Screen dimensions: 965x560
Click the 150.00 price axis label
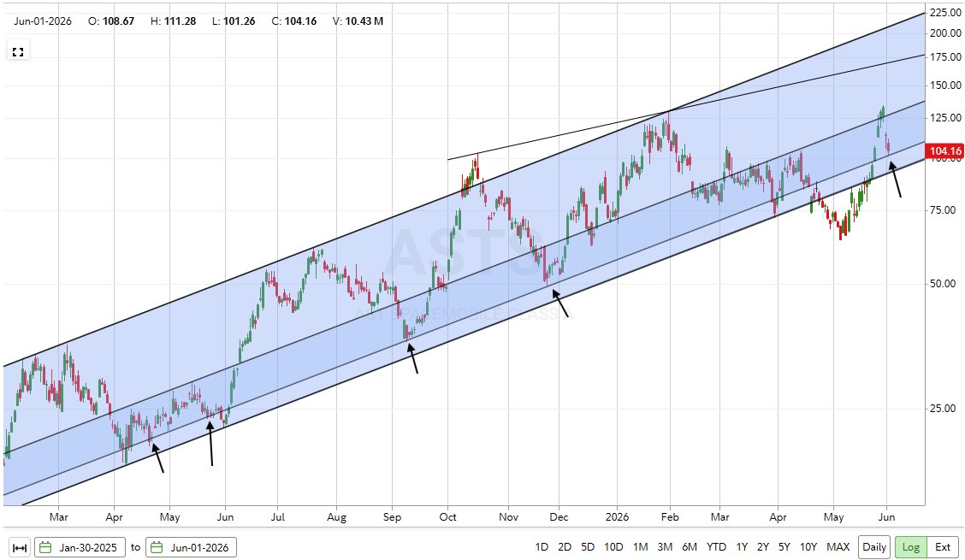click(x=945, y=85)
